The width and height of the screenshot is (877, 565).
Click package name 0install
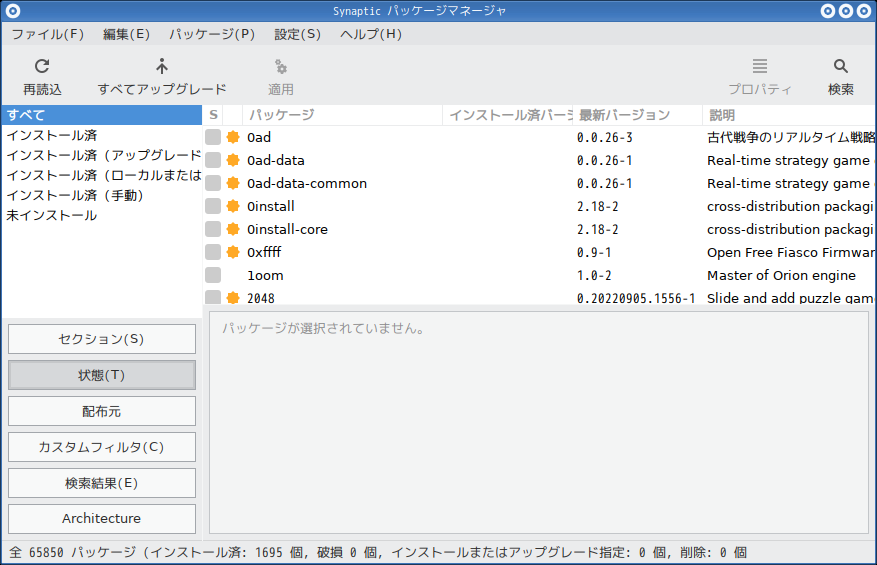tap(271, 206)
